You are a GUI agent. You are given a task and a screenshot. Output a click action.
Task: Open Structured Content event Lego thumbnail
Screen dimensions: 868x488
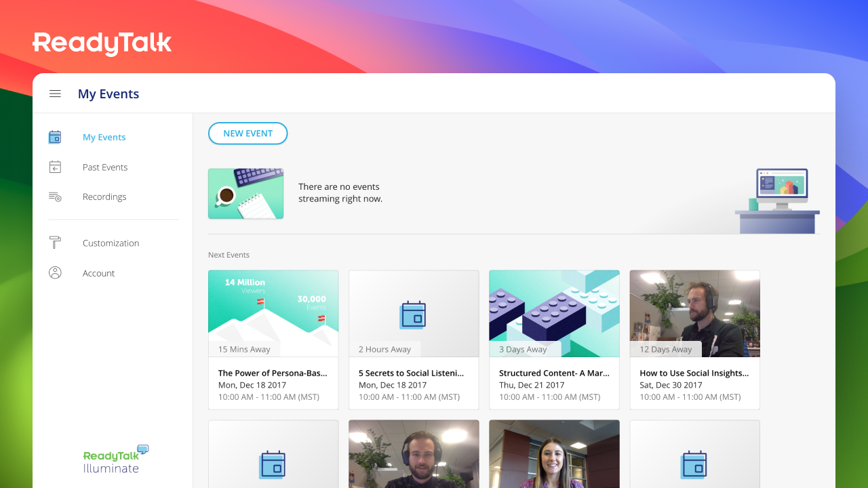pyautogui.click(x=554, y=313)
